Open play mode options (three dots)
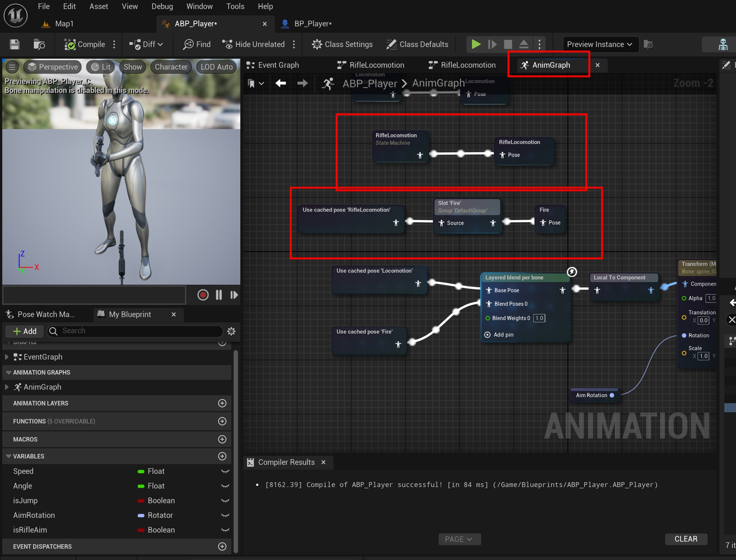 (539, 44)
